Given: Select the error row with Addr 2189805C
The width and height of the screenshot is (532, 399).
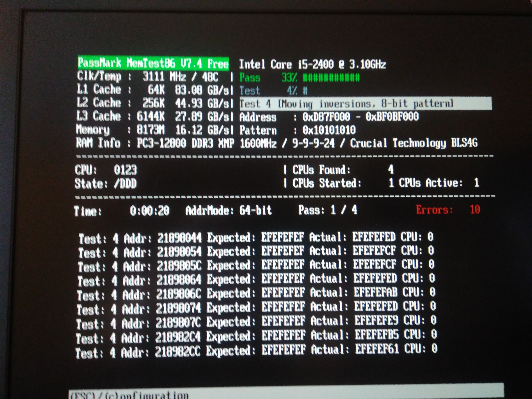Looking at the screenshot, I should click(x=256, y=266).
